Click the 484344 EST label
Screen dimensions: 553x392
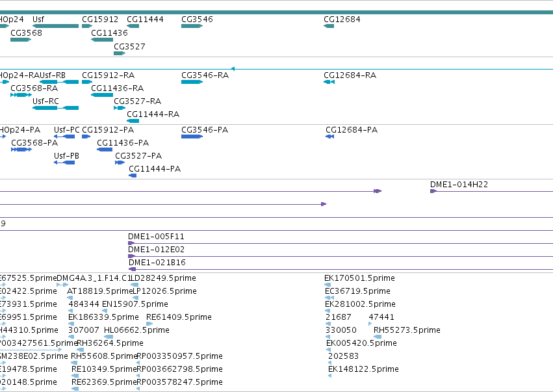[x=84, y=304]
